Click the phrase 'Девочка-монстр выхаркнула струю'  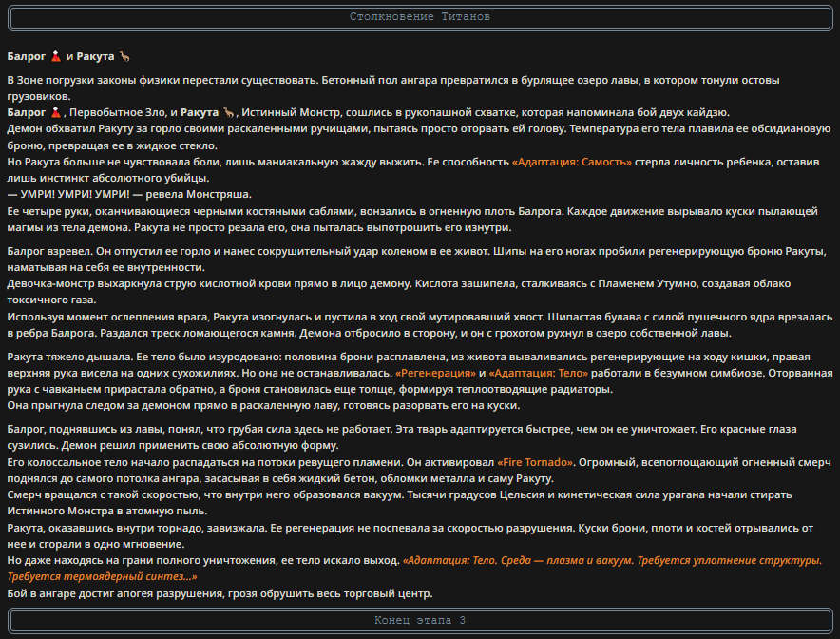coord(102,283)
